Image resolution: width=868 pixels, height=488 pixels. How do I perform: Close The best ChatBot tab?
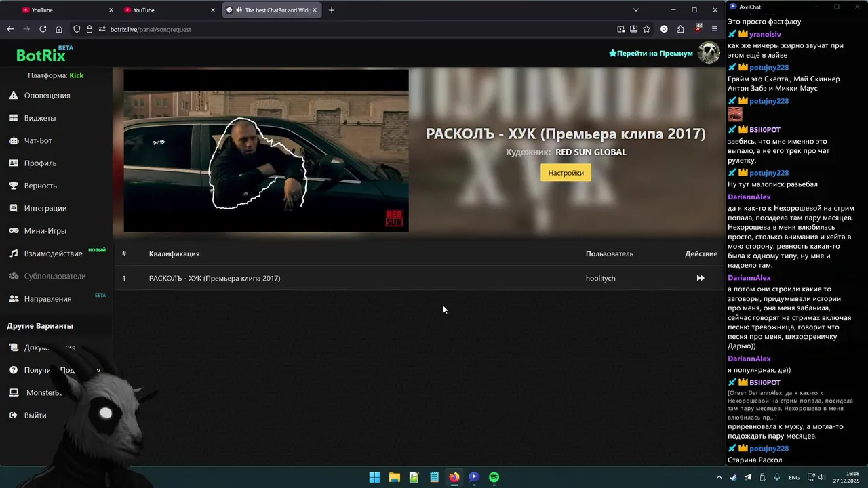pyautogui.click(x=315, y=10)
